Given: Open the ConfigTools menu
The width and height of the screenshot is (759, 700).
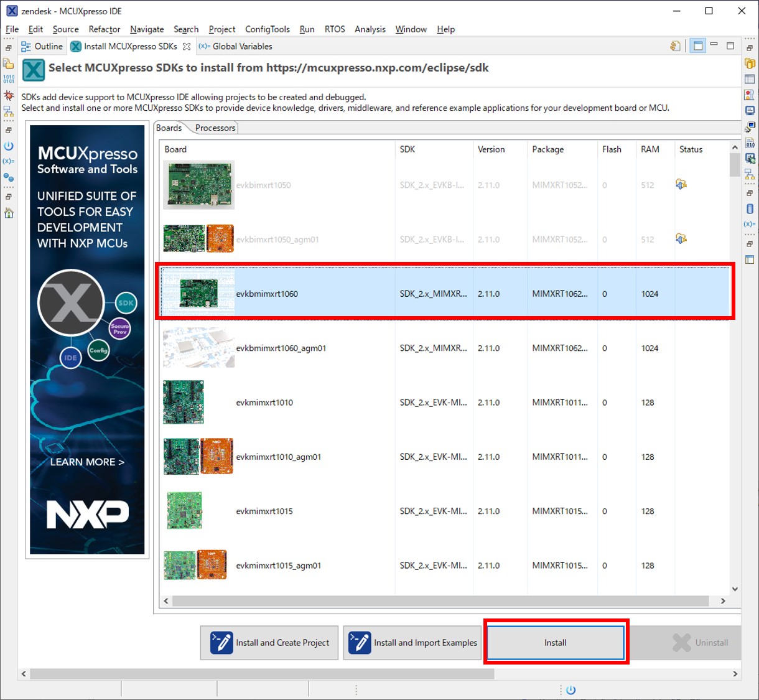Looking at the screenshot, I should point(267,29).
